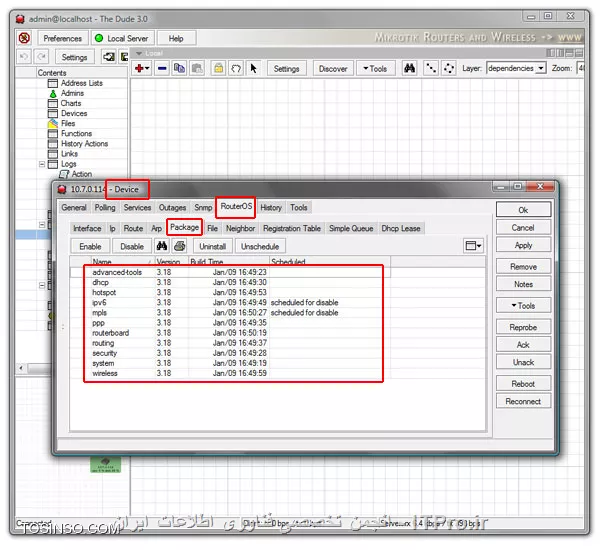Open the Layer dependencies dropdown

(541, 68)
